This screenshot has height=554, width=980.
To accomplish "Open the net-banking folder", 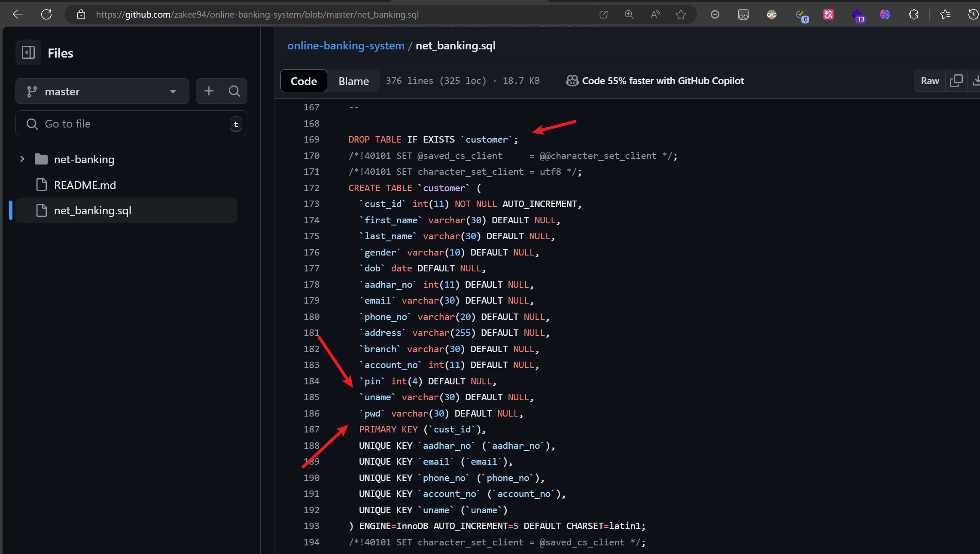I will coord(84,159).
